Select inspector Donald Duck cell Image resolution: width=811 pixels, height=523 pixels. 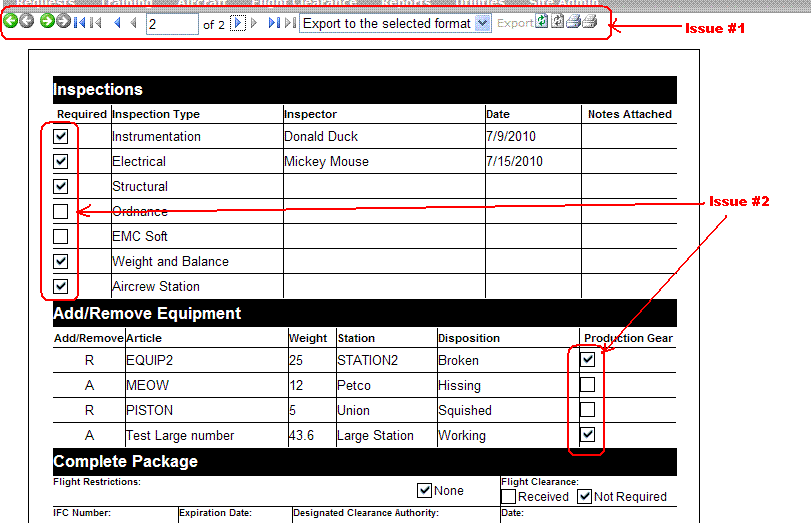pos(321,137)
